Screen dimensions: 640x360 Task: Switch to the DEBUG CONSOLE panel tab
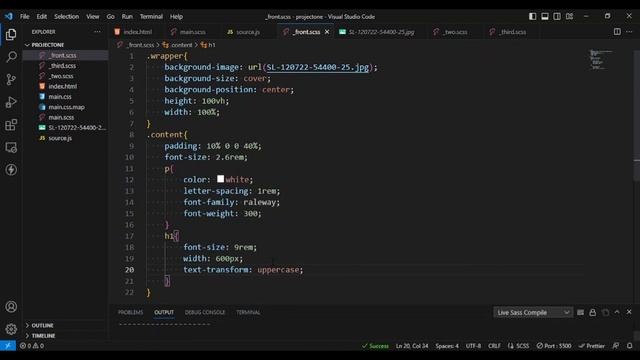click(205, 312)
